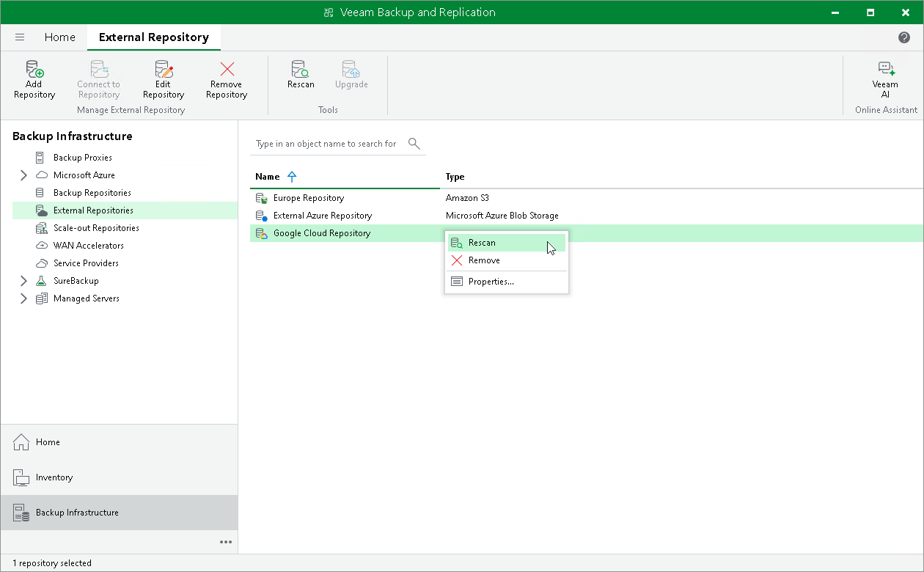Click the Google Cloud Repository row icon

(261, 233)
